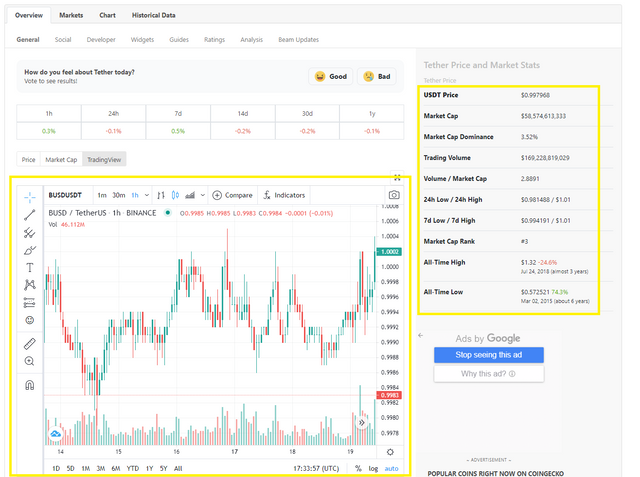Toggle log scale on chart
This screenshot has width=640, height=477.
(x=373, y=468)
